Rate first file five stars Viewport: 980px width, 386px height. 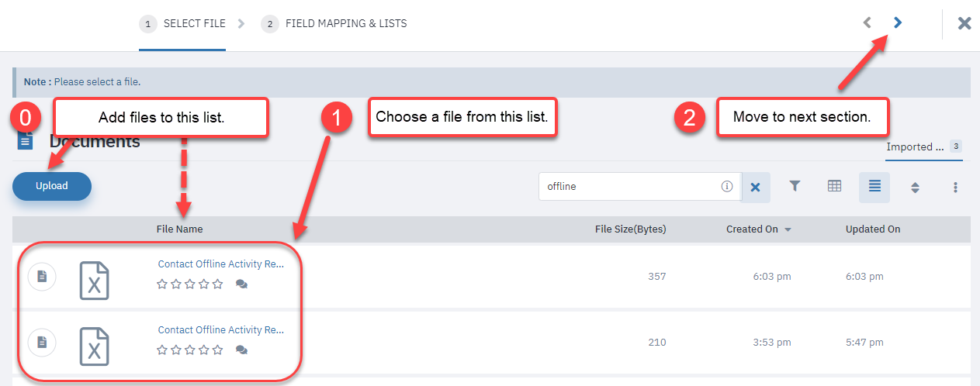click(218, 284)
